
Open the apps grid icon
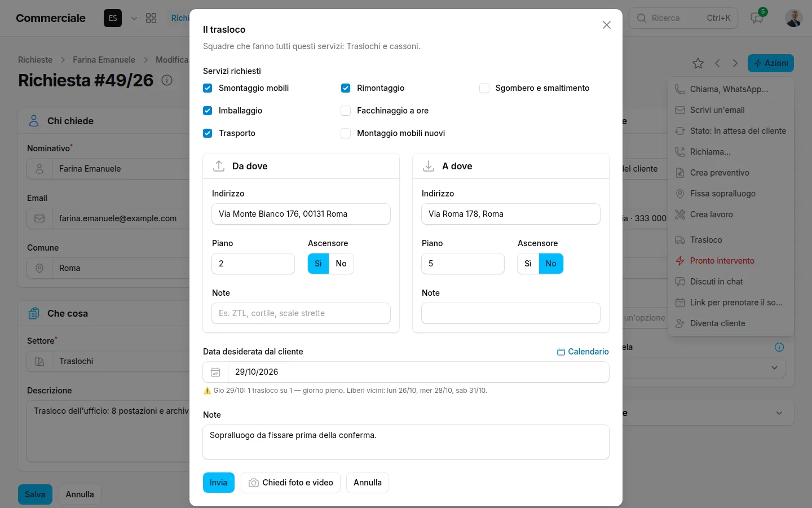[x=151, y=18]
